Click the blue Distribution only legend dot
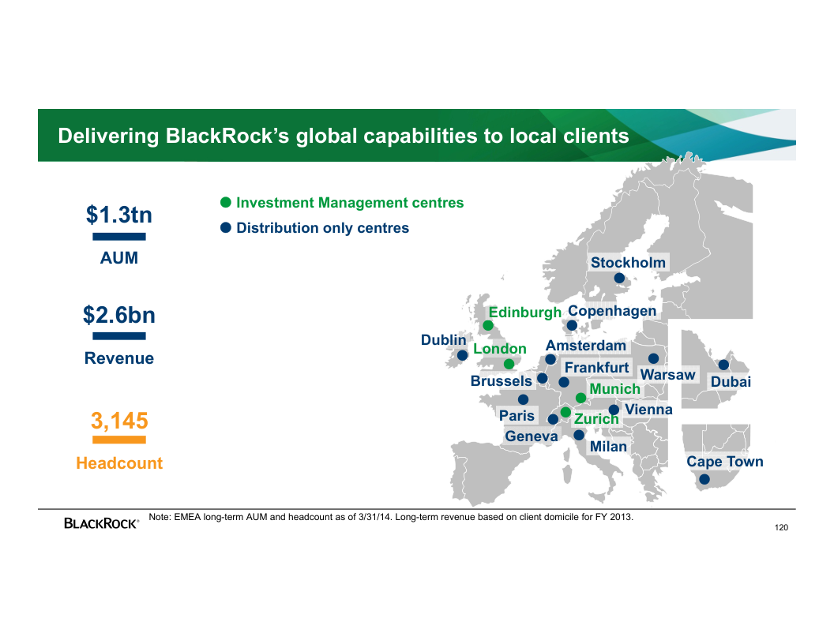This screenshot has height=644, width=834. pyautogui.click(x=225, y=228)
